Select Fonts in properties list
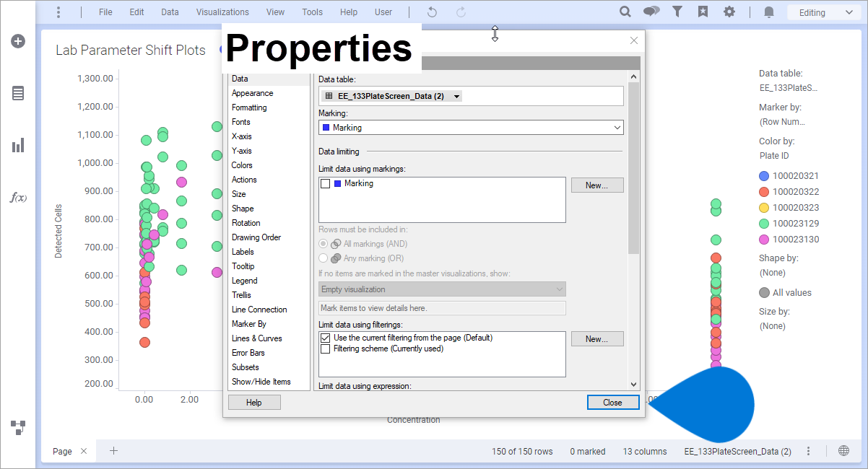This screenshot has height=469, width=868. click(x=241, y=122)
